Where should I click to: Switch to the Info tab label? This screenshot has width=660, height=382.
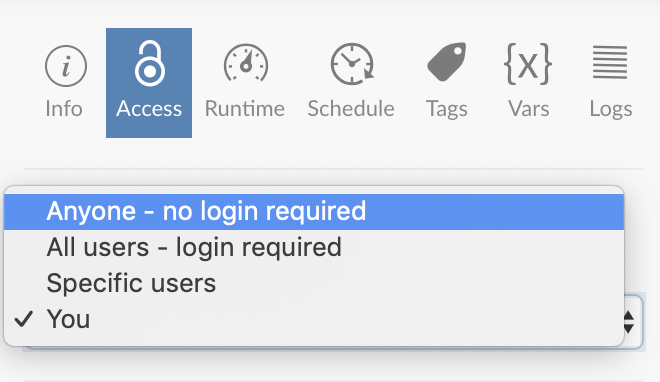[x=64, y=109]
